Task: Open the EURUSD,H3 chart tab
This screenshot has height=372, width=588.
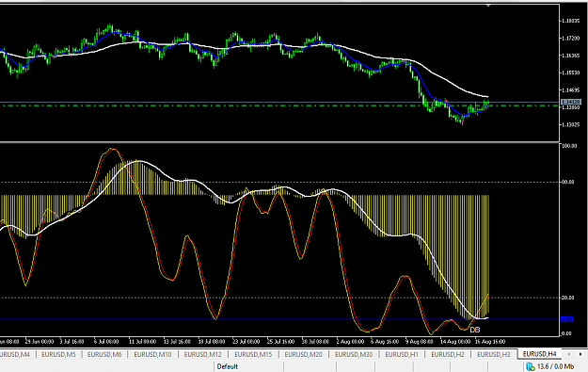Action: [x=494, y=354]
